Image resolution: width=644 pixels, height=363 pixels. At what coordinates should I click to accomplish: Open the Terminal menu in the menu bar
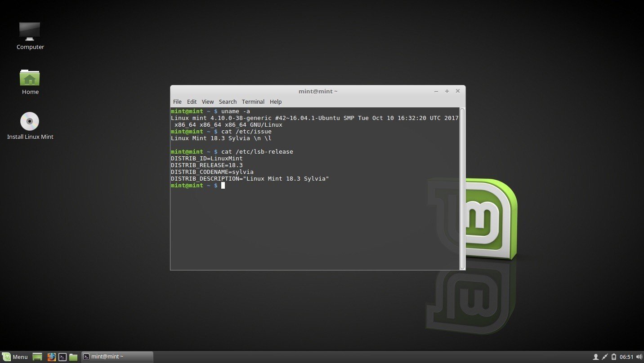click(253, 102)
